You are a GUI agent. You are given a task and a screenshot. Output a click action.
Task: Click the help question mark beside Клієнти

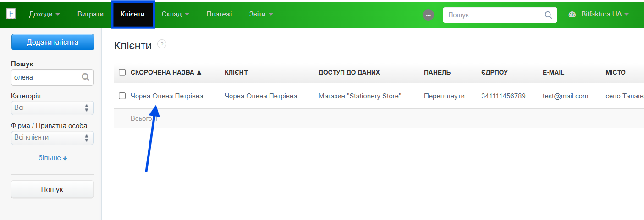[x=162, y=44]
